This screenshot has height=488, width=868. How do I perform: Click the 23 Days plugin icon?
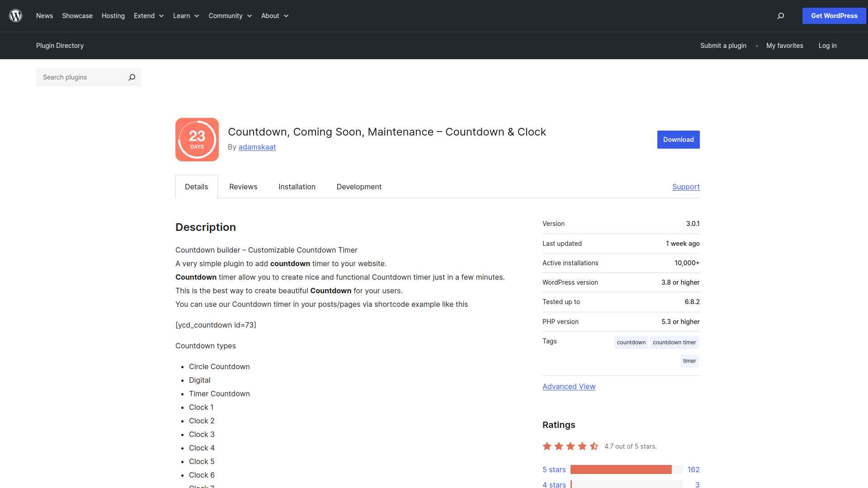(197, 140)
